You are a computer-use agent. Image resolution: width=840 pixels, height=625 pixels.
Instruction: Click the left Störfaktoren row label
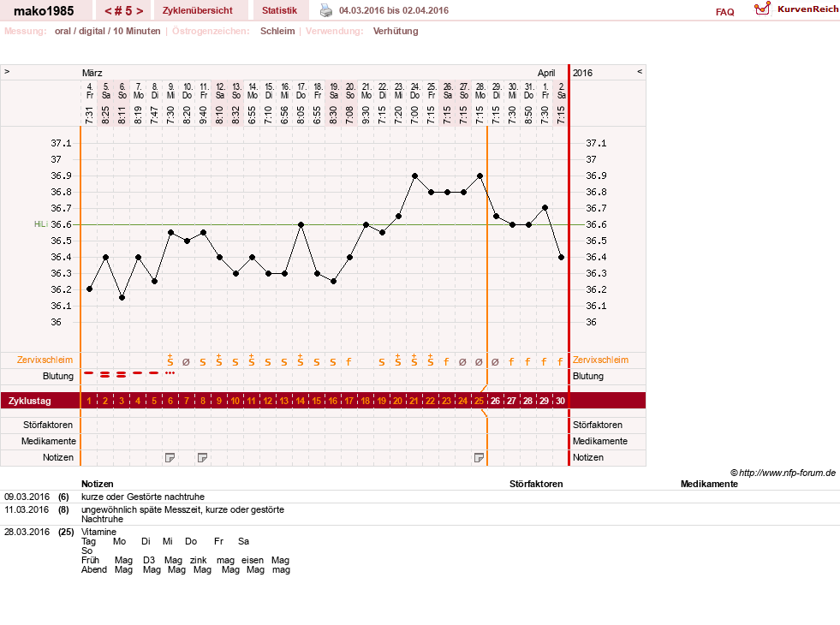(x=48, y=425)
